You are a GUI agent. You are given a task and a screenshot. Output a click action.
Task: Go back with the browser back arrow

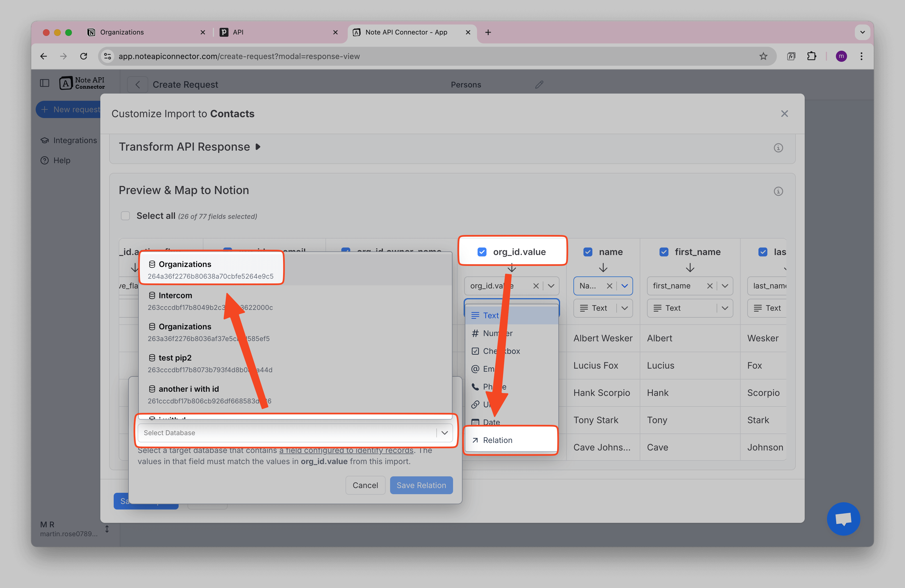point(44,56)
